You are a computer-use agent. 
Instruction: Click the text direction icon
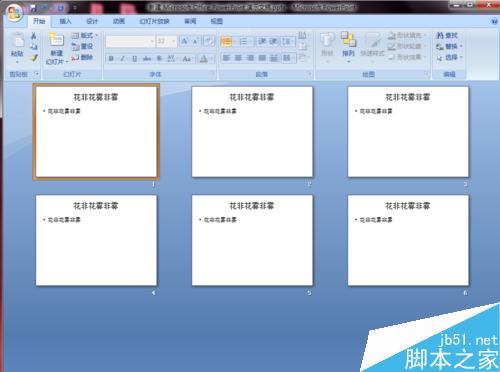coord(302,35)
